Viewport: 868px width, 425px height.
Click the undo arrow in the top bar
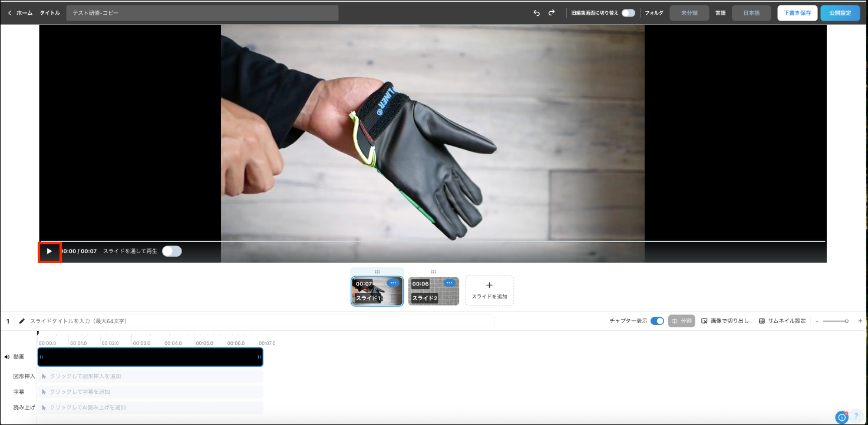coord(536,13)
